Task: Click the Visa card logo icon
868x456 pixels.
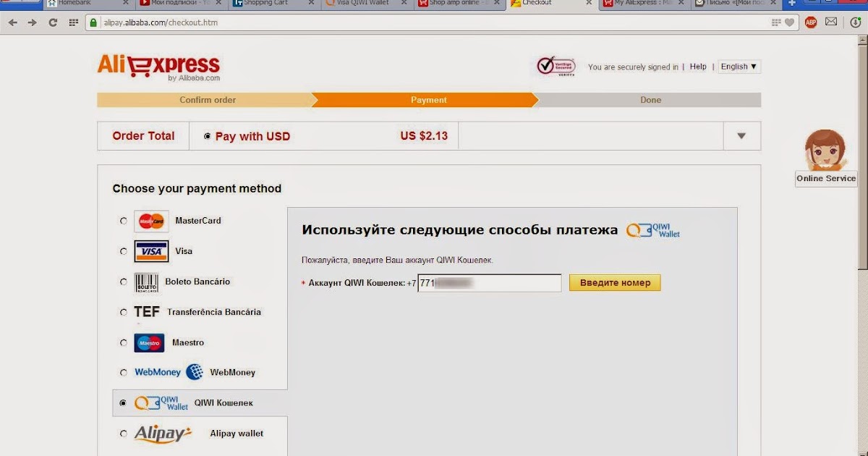Action: click(151, 251)
